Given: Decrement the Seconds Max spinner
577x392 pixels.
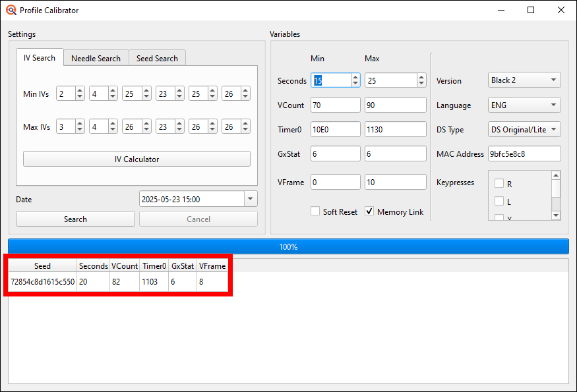Looking at the screenshot, I should pyautogui.click(x=421, y=84).
